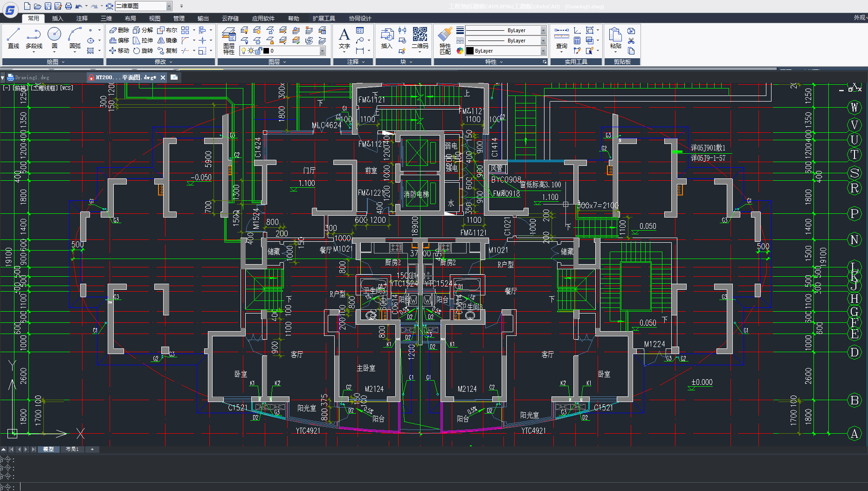Click the [俯视] view label in viewport

[x=21, y=88]
